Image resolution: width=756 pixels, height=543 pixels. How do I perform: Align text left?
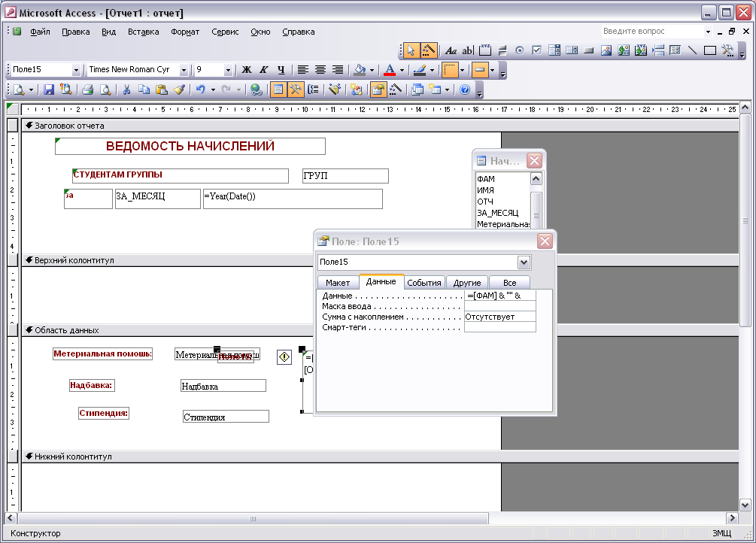[x=303, y=70]
